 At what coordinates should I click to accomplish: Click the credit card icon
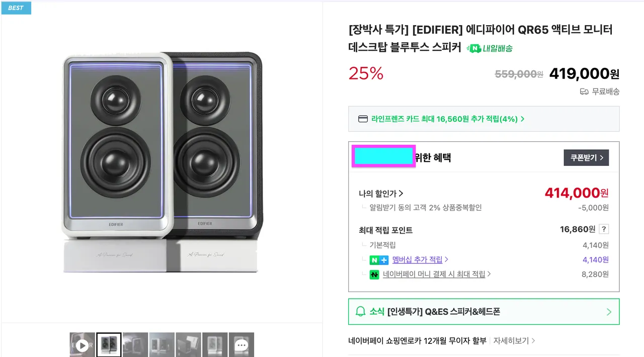[x=363, y=119]
